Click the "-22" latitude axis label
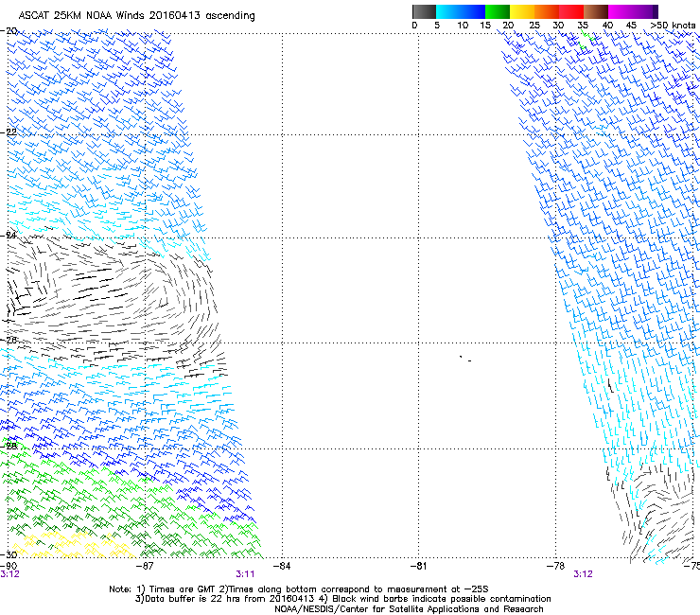Screen dimensions: 700x615 click(9, 132)
